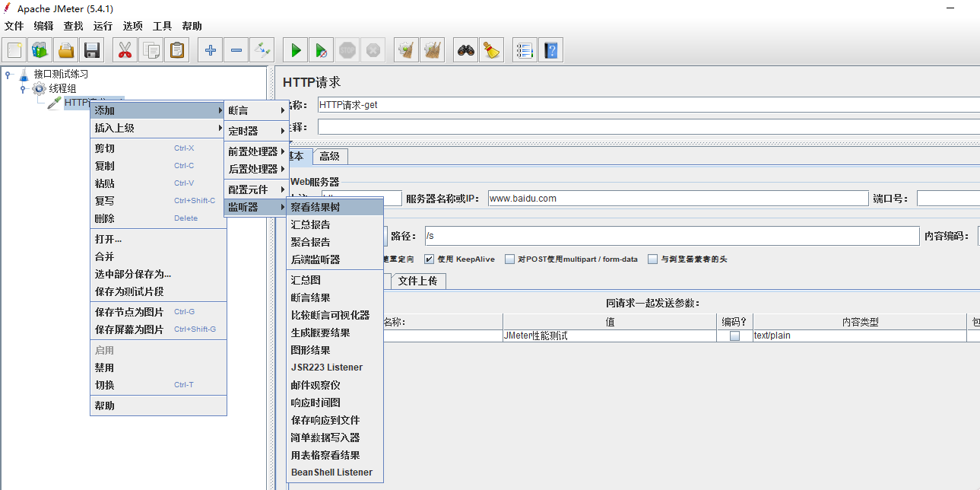This screenshot has height=490, width=980.
Task: Select 聚合报告 listener
Action: [x=335, y=242]
